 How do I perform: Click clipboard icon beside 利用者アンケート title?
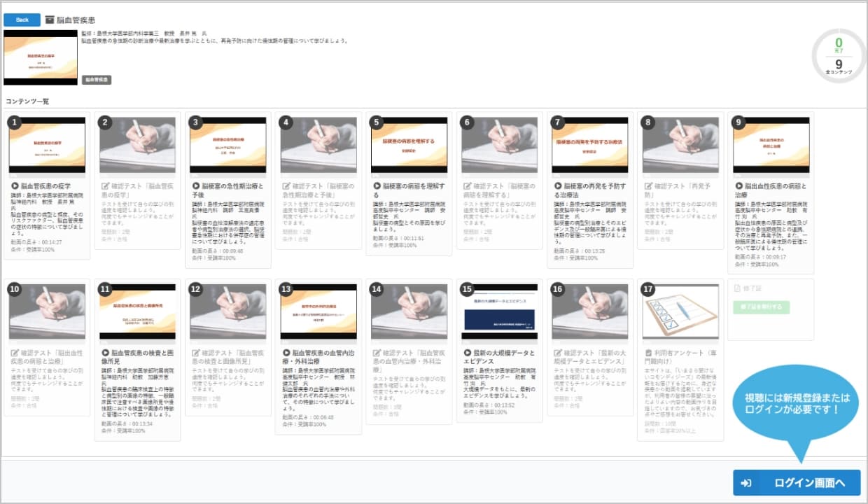point(647,353)
